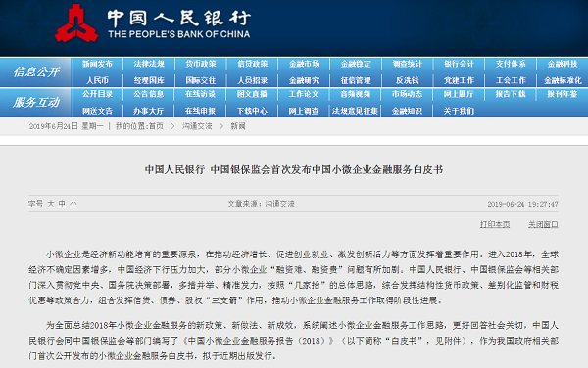Open the 支付体系 navigation item
The width and height of the screenshot is (588, 368).
coord(511,64)
